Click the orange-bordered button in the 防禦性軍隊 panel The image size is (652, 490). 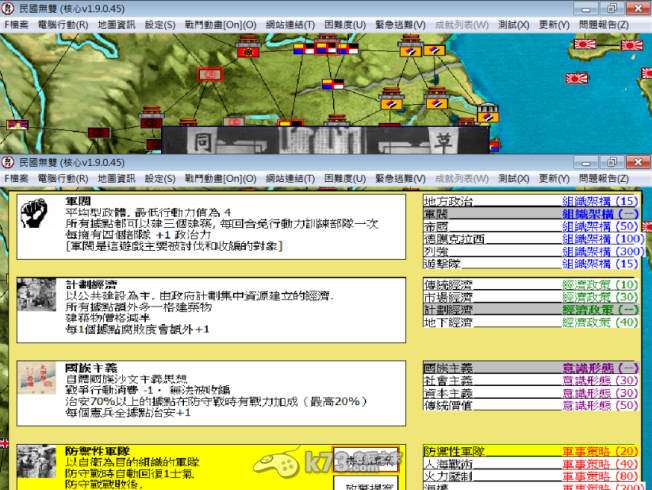366,460
